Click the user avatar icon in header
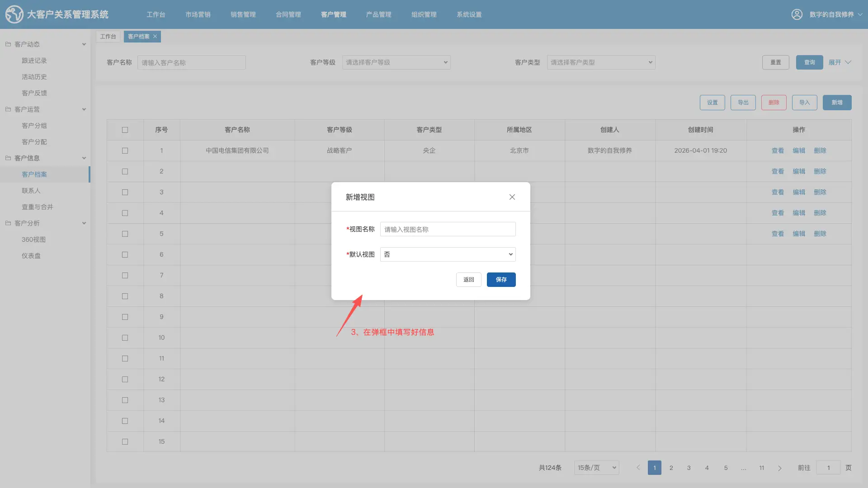The height and width of the screenshot is (488, 868). 797,14
